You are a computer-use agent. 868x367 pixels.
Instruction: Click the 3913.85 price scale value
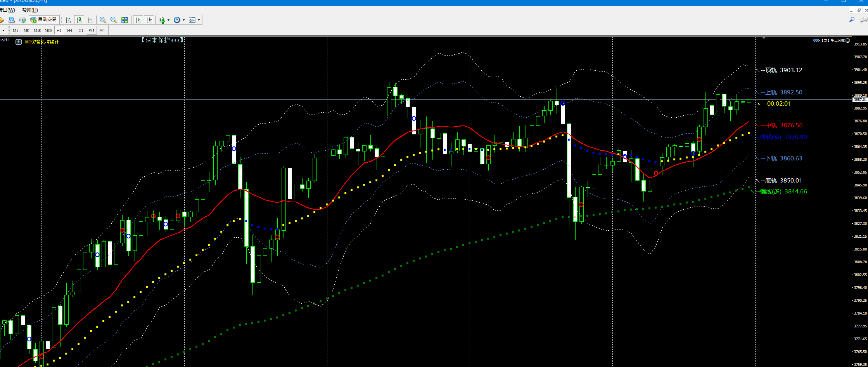pos(860,44)
